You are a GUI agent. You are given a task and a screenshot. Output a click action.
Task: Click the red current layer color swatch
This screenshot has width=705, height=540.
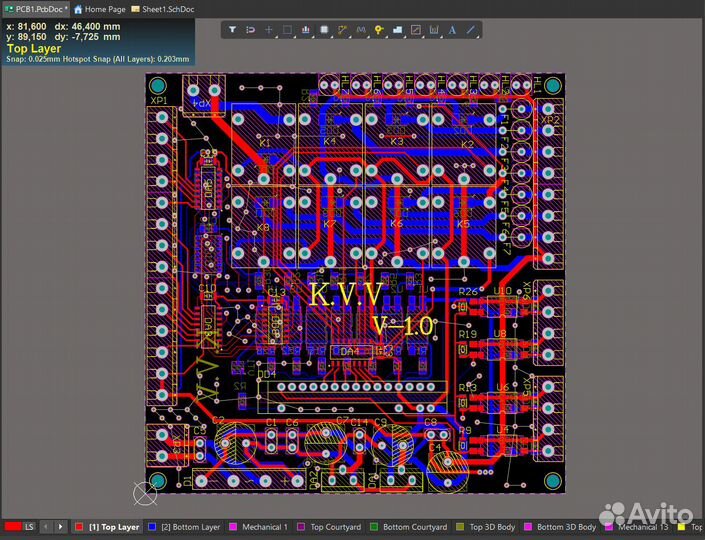(x=12, y=527)
